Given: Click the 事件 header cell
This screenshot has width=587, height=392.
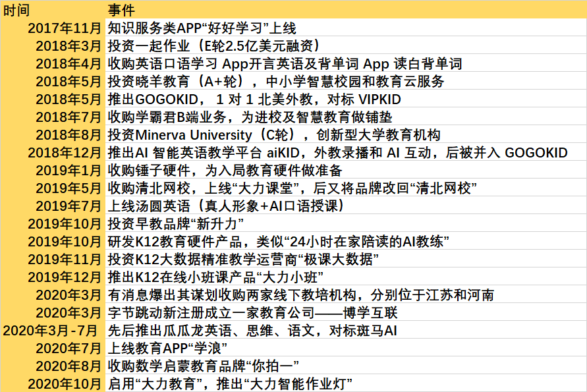Looking at the screenshot, I should [346, 10].
